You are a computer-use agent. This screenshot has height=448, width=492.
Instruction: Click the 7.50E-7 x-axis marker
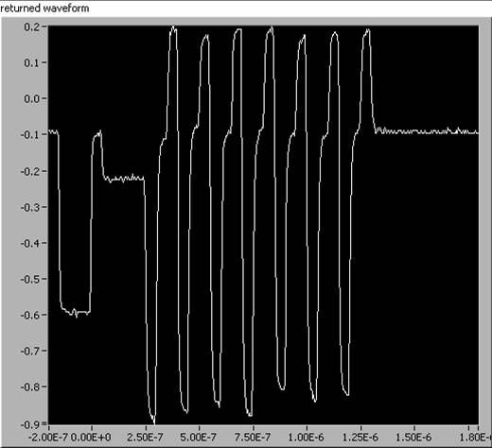pyautogui.click(x=253, y=438)
